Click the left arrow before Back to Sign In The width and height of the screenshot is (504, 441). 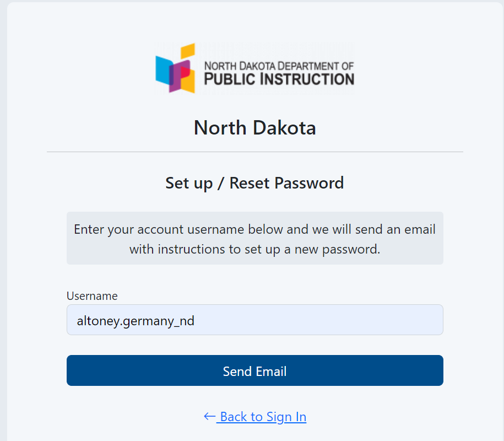(209, 416)
